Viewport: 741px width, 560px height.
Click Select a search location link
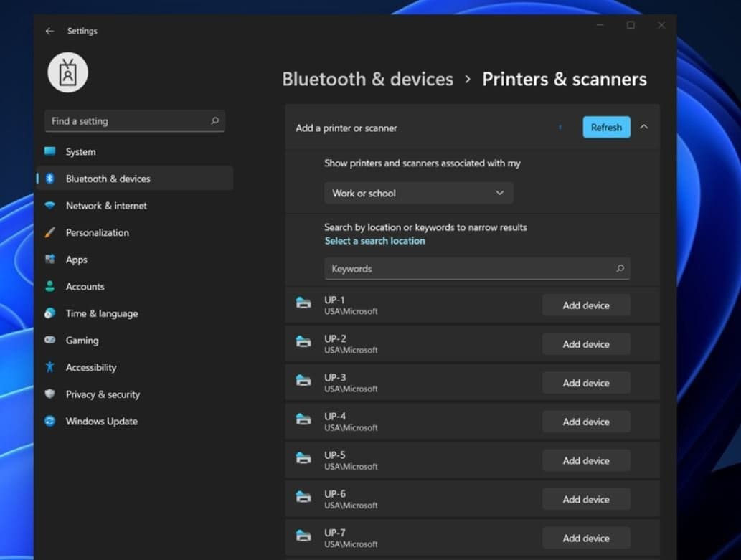click(x=374, y=241)
